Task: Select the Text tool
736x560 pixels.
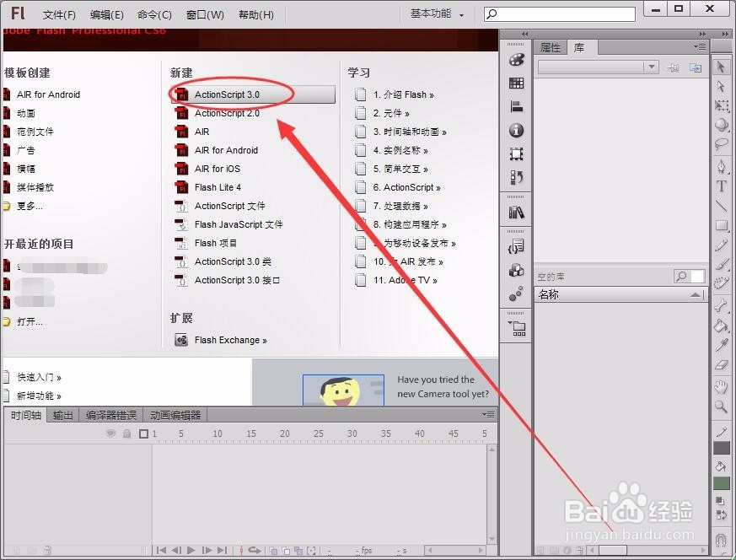Action: point(721,186)
